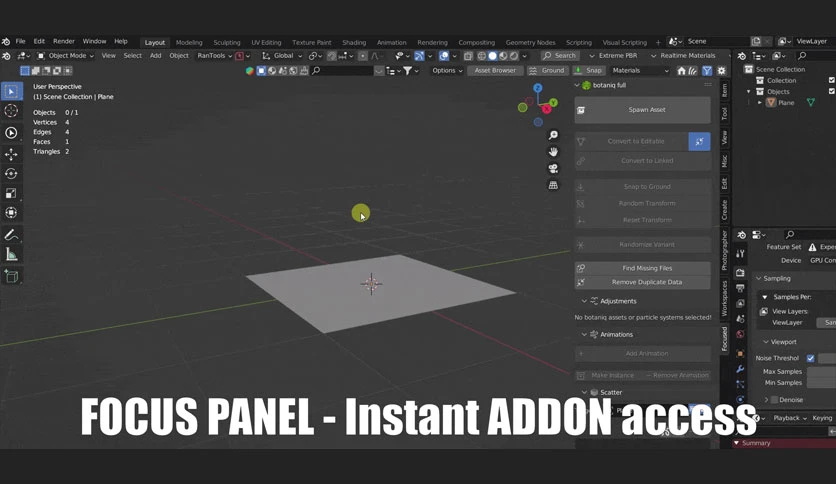Switch orthographic/perspective grid icon
836x484 pixels.
tap(553, 185)
